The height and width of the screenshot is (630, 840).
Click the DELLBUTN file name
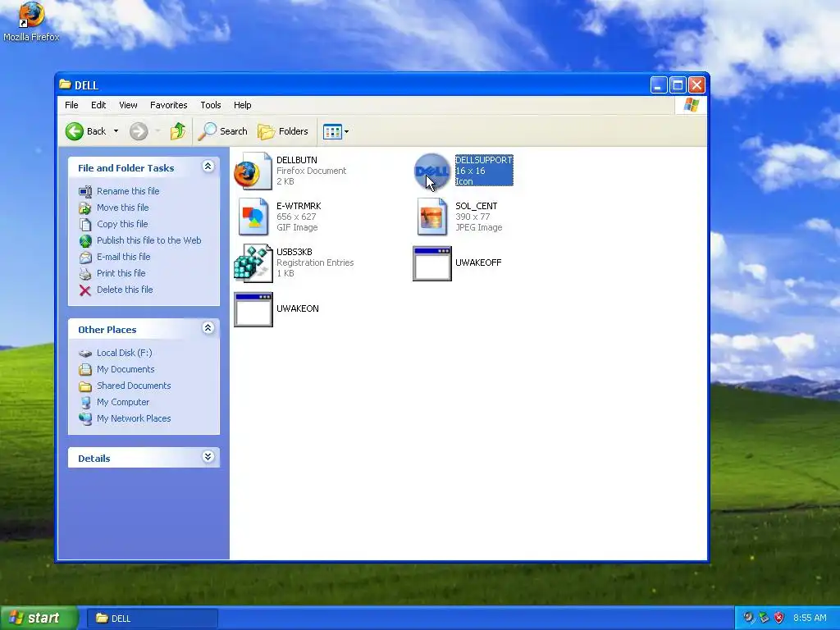(297, 160)
